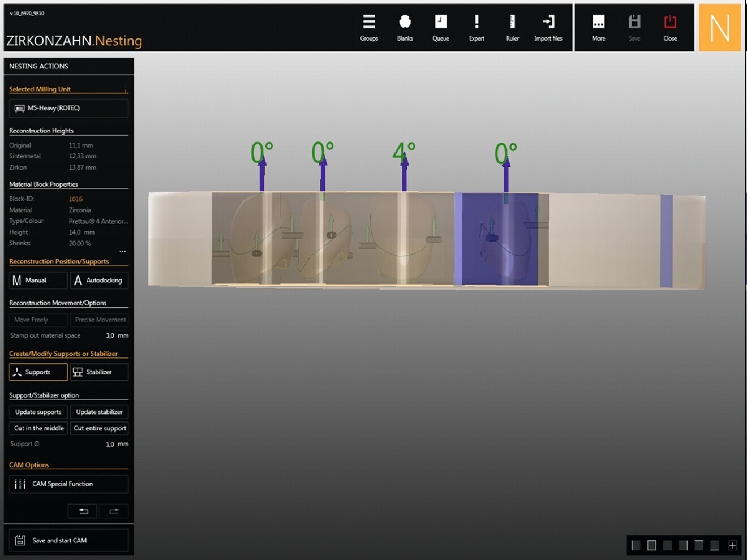Open the Groups menu in the toolbar
Viewport: 747px width, 560px height.
pos(369,28)
